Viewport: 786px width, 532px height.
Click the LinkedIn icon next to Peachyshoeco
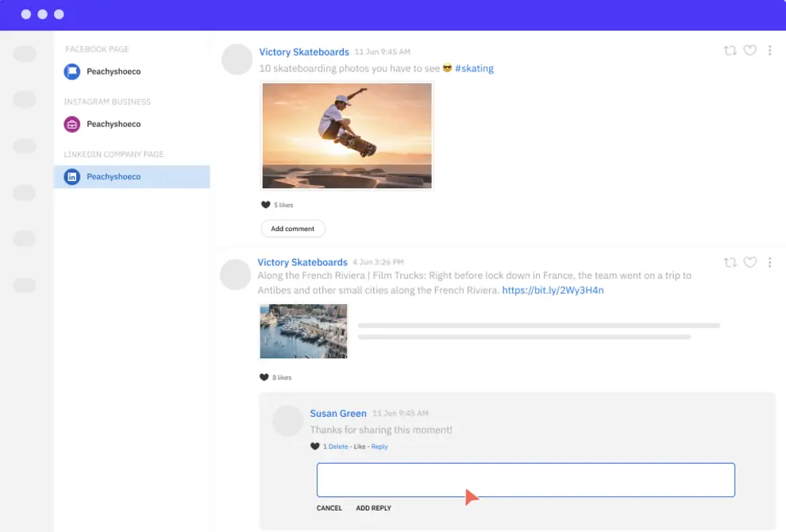[72, 176]
